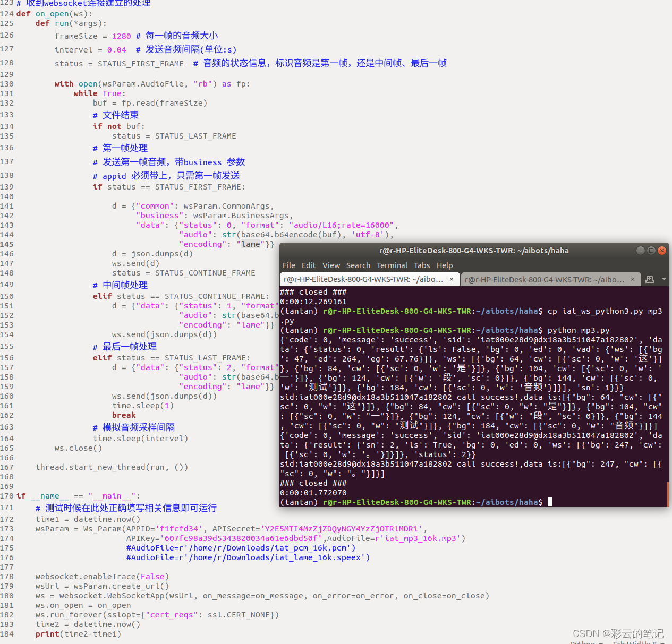The height and width of the screenshot is (644, 672).
Task: Open the File menu
Action: [x=289, y=265]
